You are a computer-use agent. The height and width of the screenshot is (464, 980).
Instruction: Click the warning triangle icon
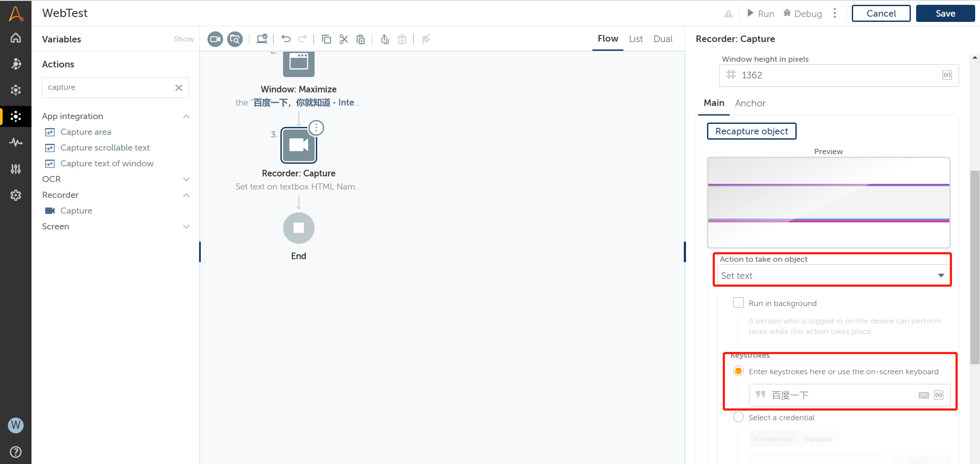(x=728, y=14)
